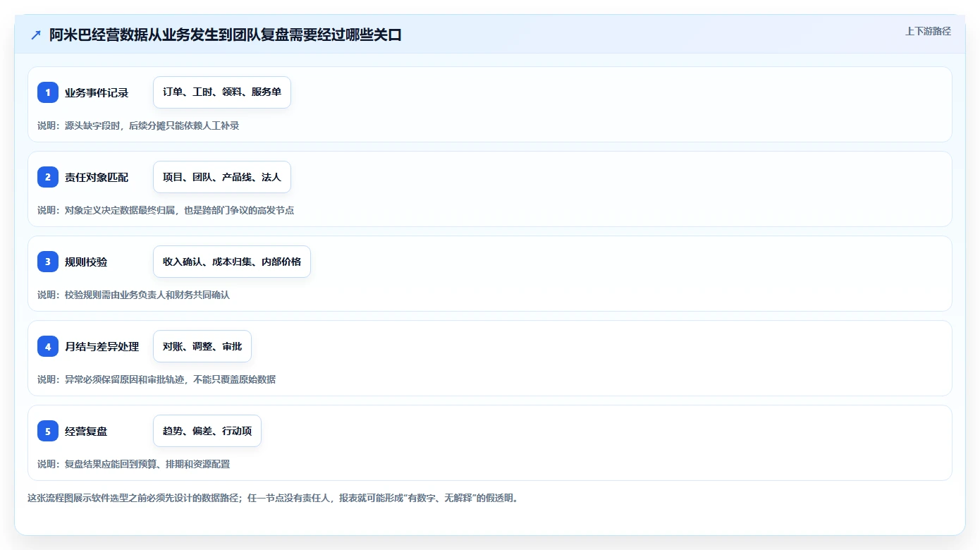Click the step 2 number badge
980x550 pixels.
48,177
